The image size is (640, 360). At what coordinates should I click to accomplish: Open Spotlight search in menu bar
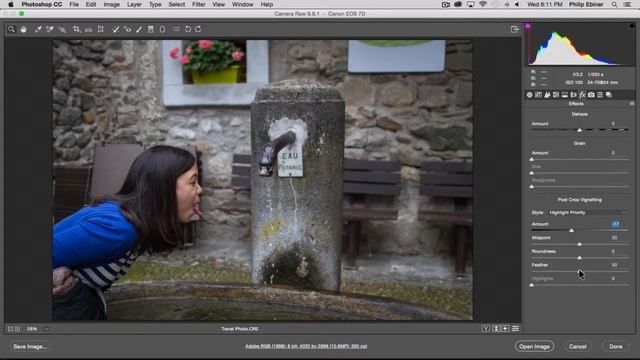[x=614, y=4]
